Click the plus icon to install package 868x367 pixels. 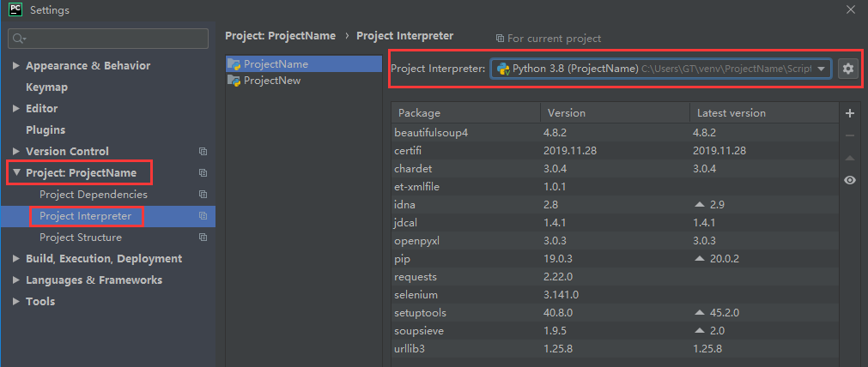tap(850, 113)
